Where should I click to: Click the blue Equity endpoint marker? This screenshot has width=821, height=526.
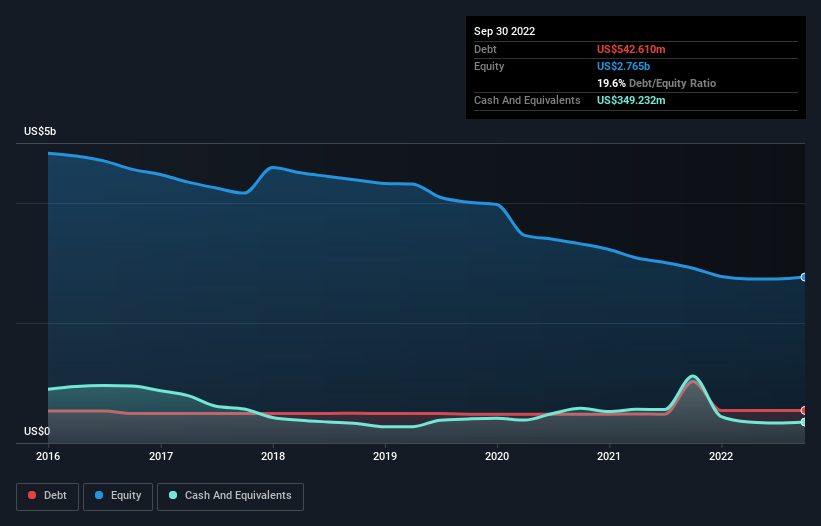[804, 277]
